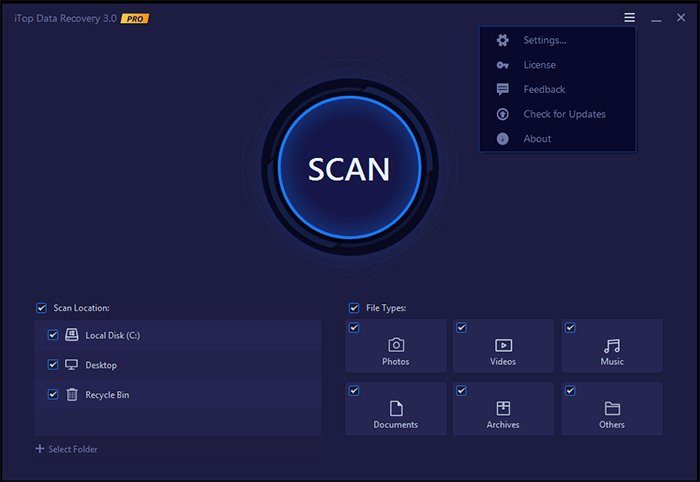Click the Music note icon
Viewport: 700px width, 482px height.
612,345
